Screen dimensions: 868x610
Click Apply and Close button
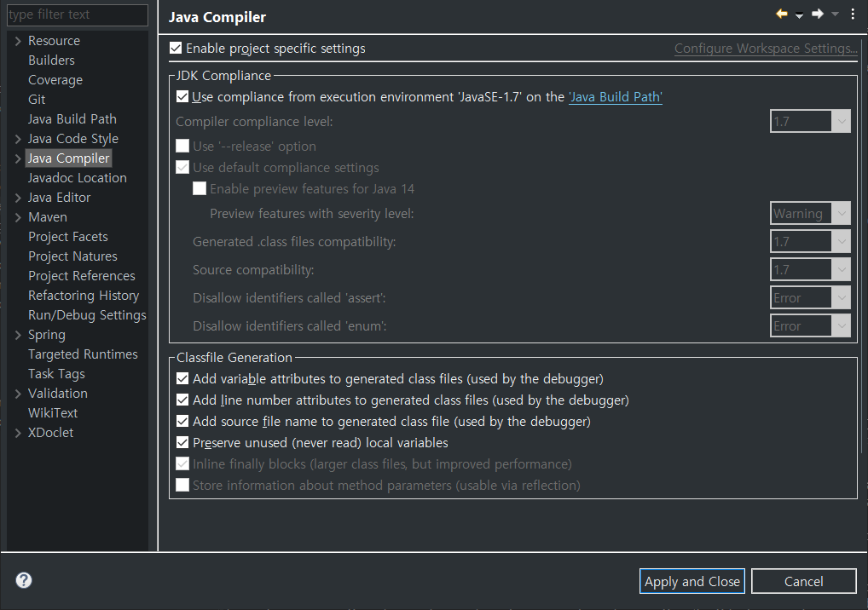(692, 581)
